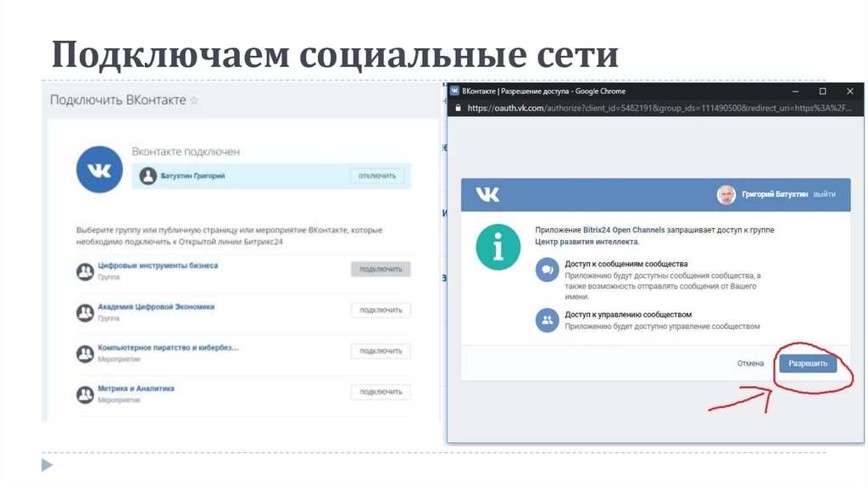Open the Компьютерное пиратство и кибербез link

click(169, 348)
